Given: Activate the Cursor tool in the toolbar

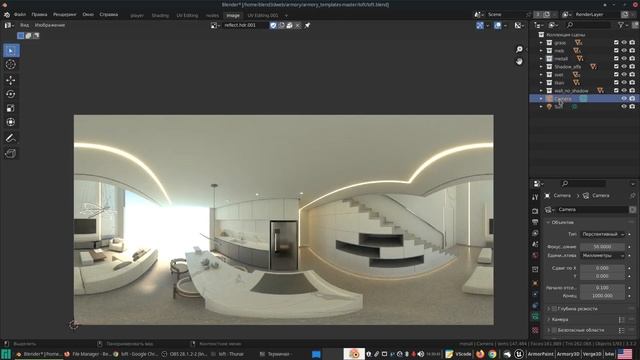Looking at the screenshot, I should point(11,64).
